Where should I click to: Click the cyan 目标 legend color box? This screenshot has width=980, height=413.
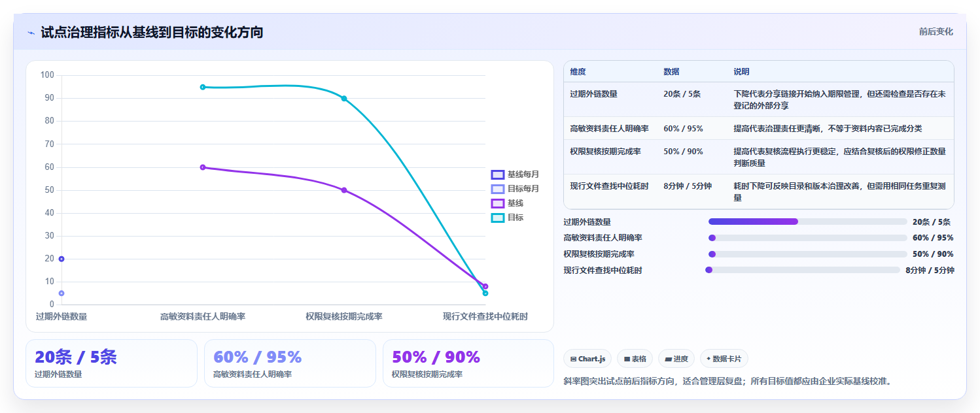pos(498,218)
